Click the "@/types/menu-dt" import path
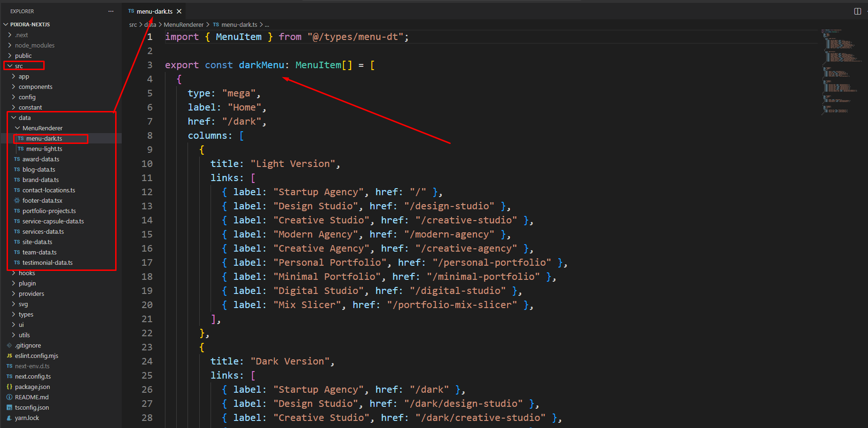Image resolution: width=868 pixels, height=428 pixels. click(355, 37)
